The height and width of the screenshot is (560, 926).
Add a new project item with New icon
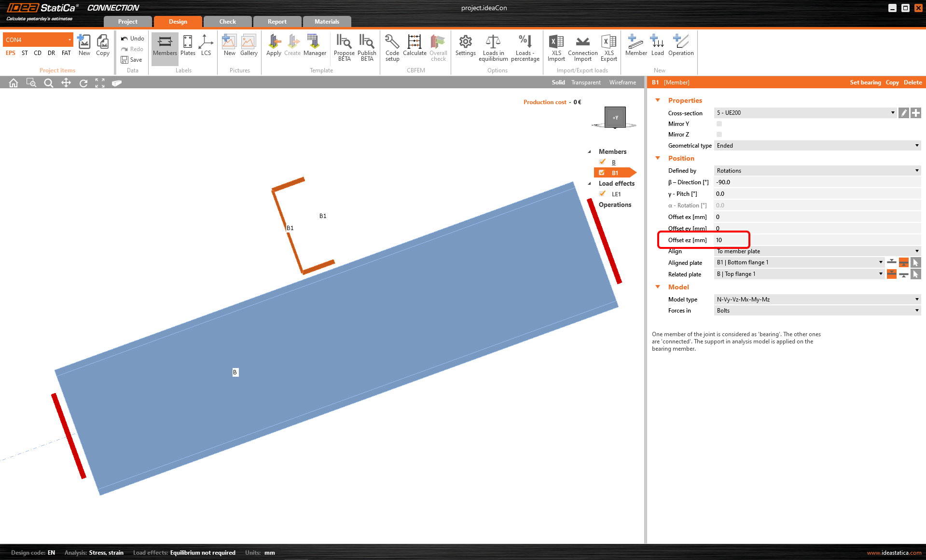(84, 45)
